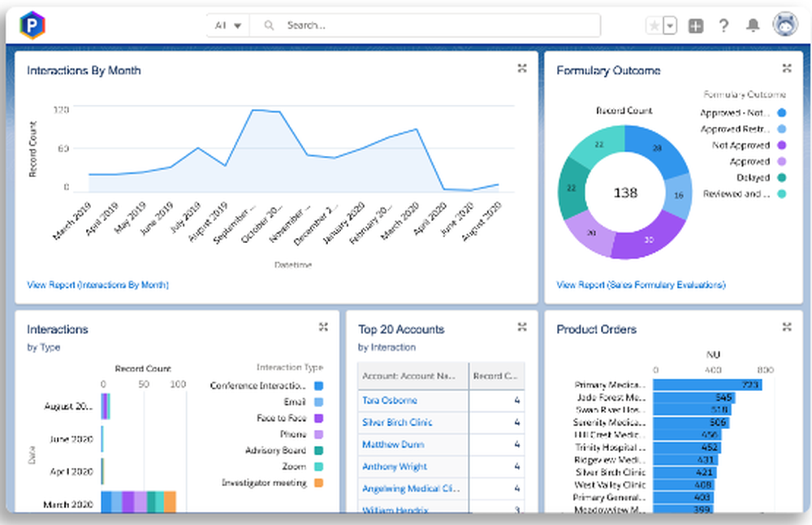Expand the Formulary Outcome chart
The height and width of the screenshot is (525, 812).
pos(787,68)
